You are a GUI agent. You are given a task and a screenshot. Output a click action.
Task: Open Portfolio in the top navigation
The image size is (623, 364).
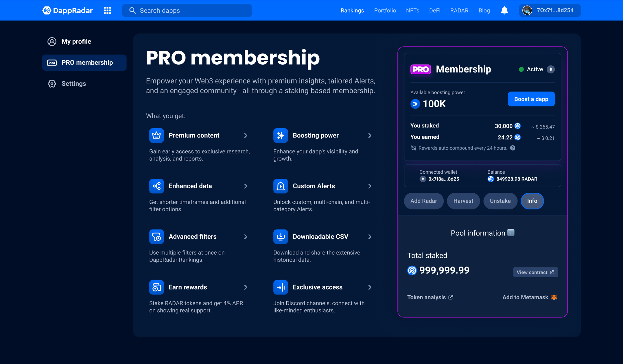[385, 10]
